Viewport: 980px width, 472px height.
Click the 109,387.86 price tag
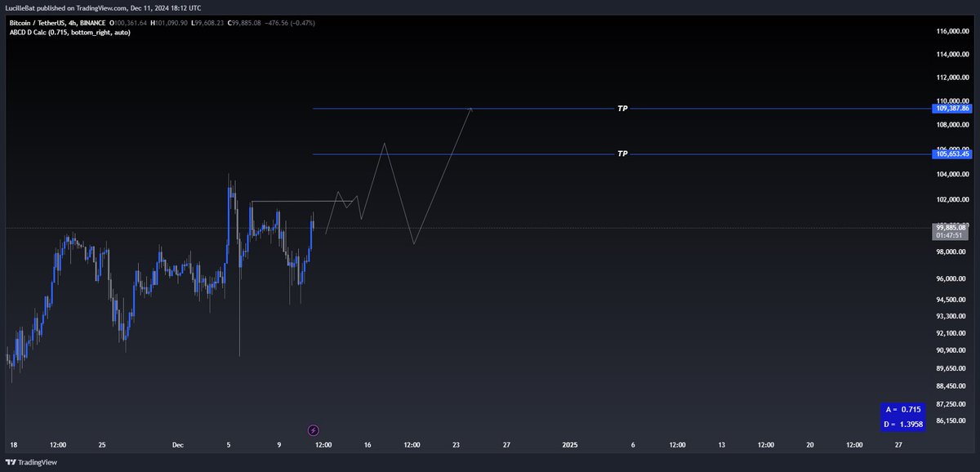[x=951, y=108]
